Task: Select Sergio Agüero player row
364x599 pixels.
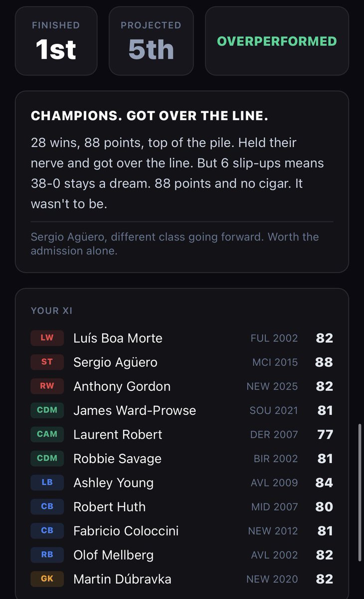Action: (x=182, y=362)
